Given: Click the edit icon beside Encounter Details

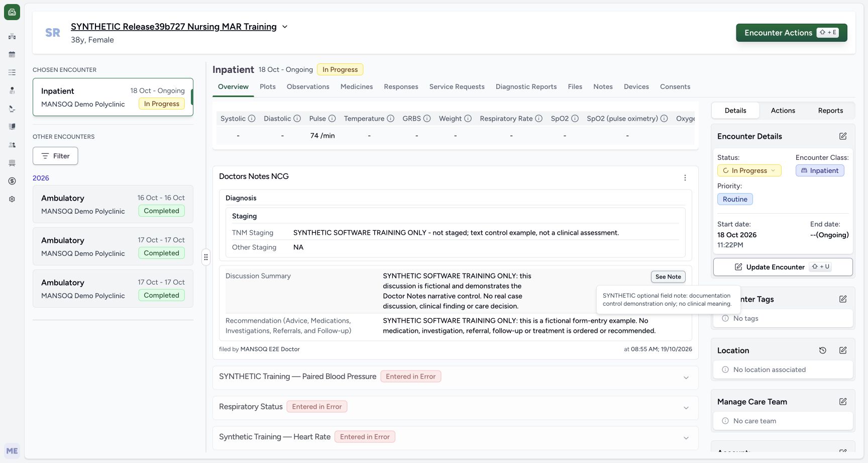Looking at the screenshot, I should (x=843, y=136).
